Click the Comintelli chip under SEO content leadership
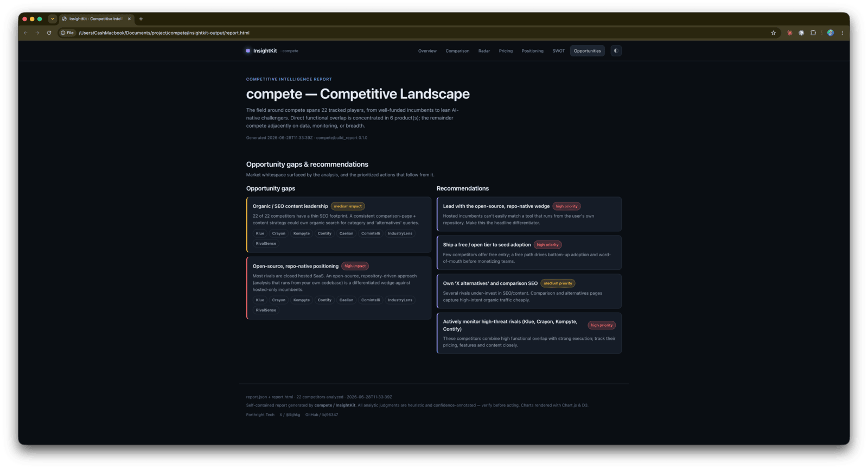 pos(371,233)
